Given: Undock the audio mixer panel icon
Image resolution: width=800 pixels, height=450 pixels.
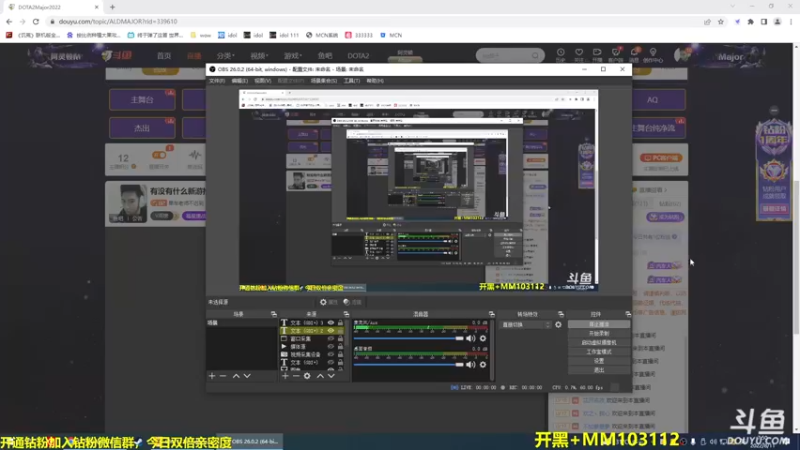Looking at the screenshot, I should coord(491,314).
